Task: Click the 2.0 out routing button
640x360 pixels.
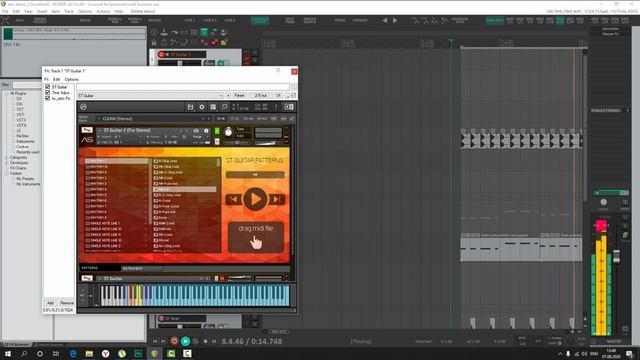Action: 260,96
